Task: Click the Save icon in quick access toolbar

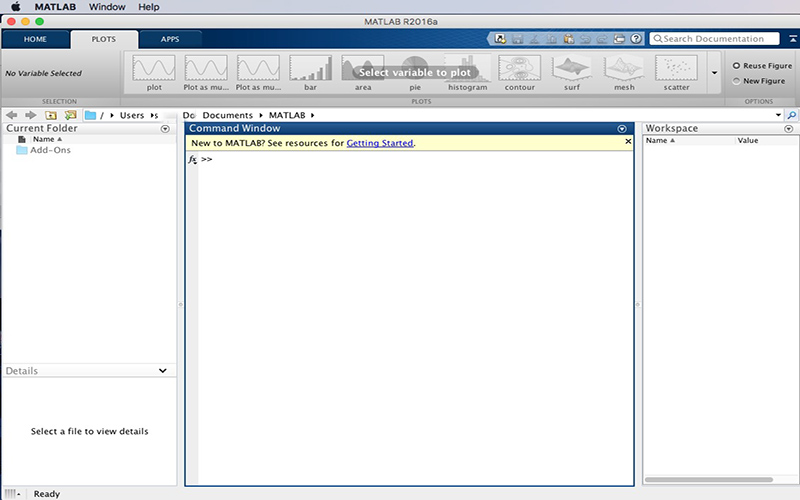Action: coord(517,39)
